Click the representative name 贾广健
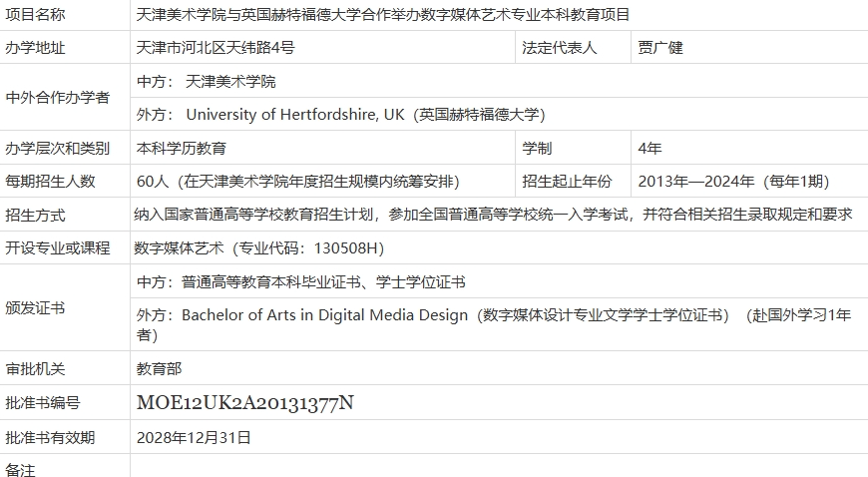The image size is (868, 477). click(660, 48)
